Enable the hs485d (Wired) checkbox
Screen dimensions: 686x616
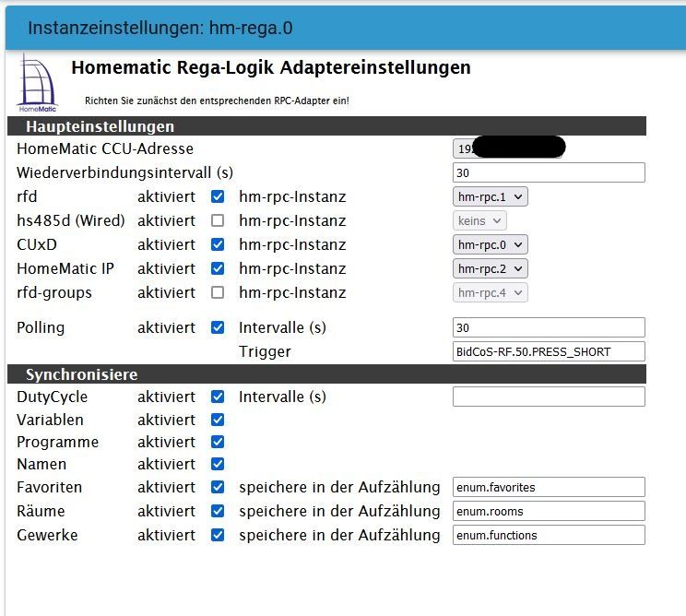[218, 220]
